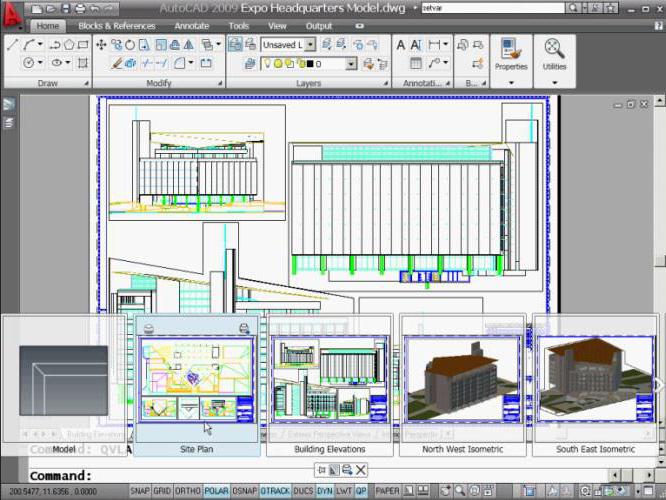Toggle ORTHO mode in status bar
The image size is (666, 500).
pyautogui.click(x=190, y=491)
